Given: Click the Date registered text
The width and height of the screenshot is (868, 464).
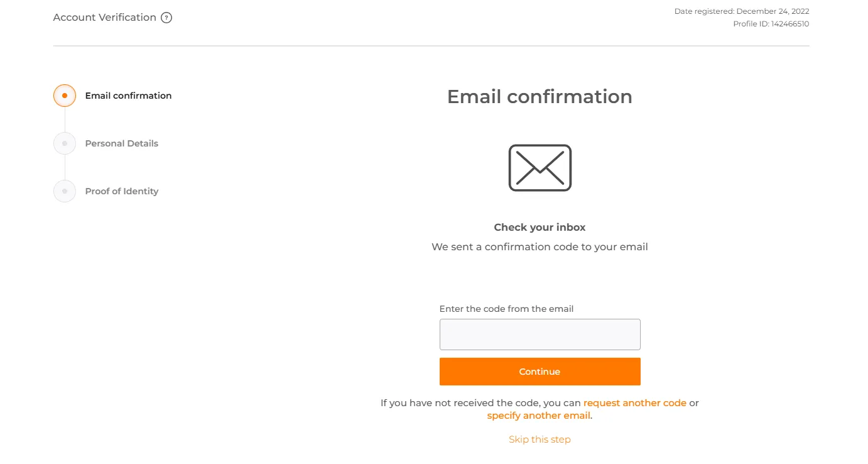Looking at the screenshot, I should [x=741, y=11].
